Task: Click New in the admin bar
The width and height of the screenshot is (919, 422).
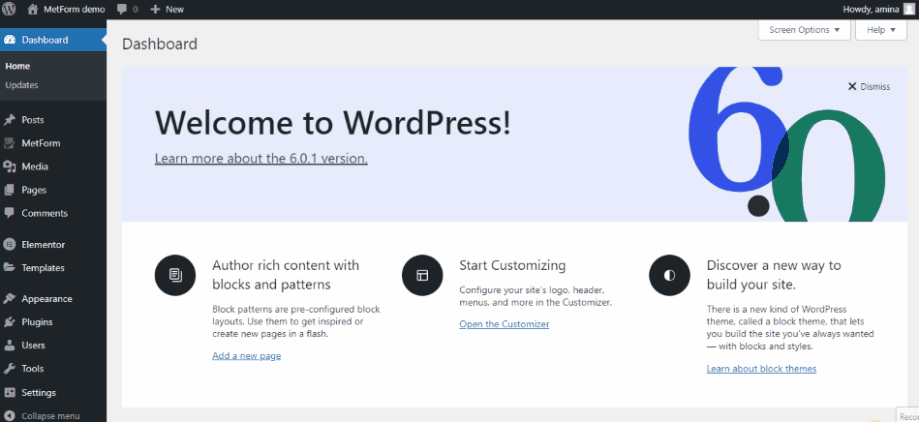Action: [x=175, y=9]
